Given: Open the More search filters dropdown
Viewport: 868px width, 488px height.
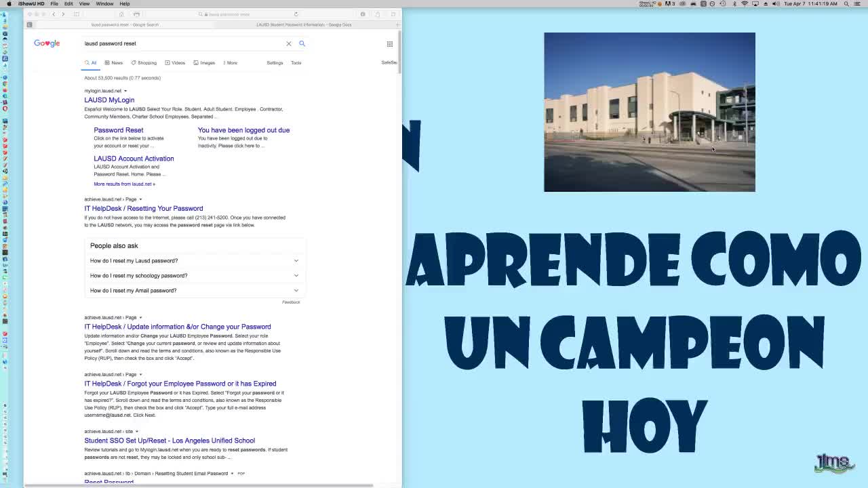Looking at the screenshot, I should (229, 62).
